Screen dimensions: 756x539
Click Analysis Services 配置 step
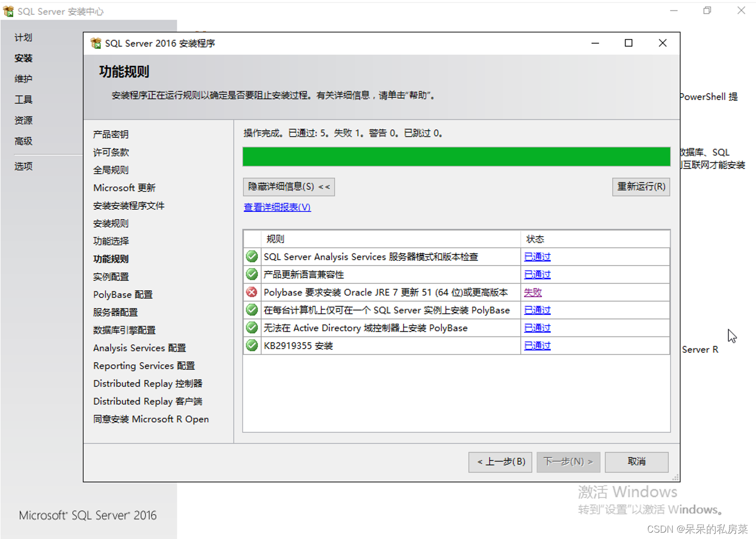click(x=139, y=348)
